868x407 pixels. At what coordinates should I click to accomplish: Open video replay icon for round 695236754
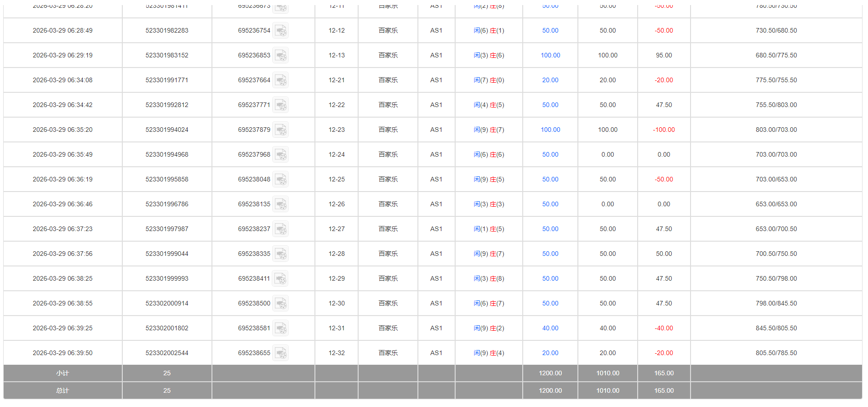[x=280, y=31]
